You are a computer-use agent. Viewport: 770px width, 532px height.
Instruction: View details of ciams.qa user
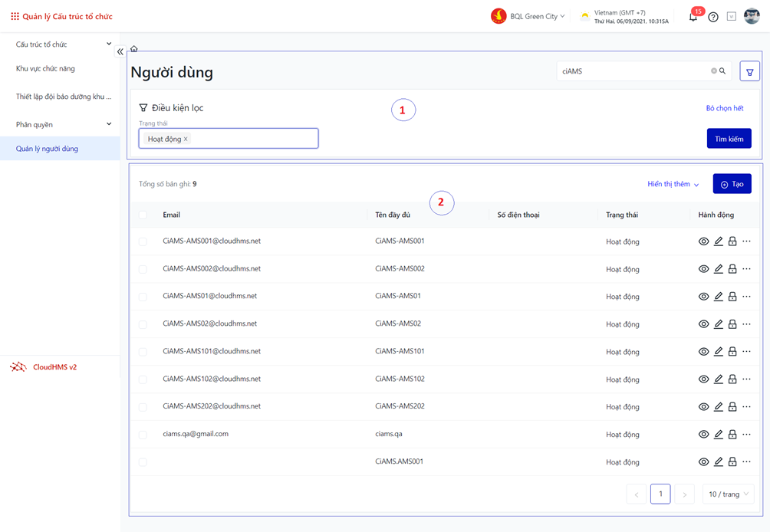[703, 435]
